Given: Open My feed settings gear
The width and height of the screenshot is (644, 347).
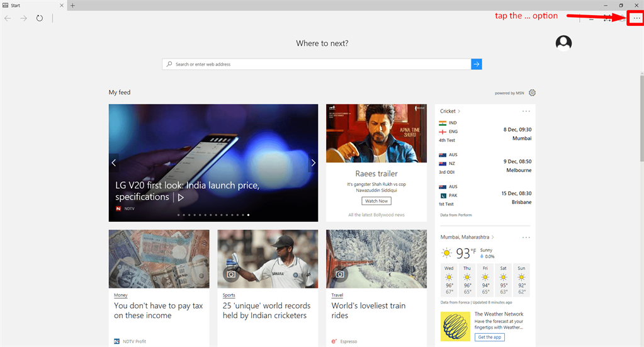Looking at the screenshot, I should tap(533, 93).
